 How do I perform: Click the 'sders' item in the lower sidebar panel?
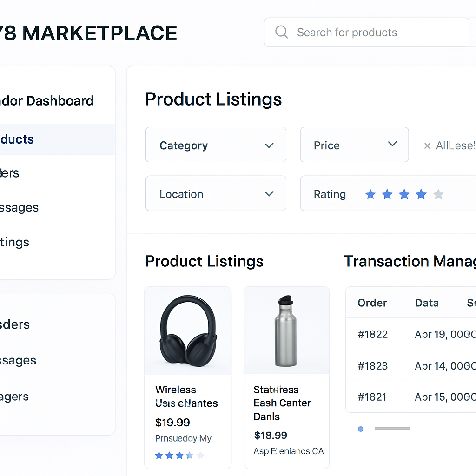click(x=14, y=324)
